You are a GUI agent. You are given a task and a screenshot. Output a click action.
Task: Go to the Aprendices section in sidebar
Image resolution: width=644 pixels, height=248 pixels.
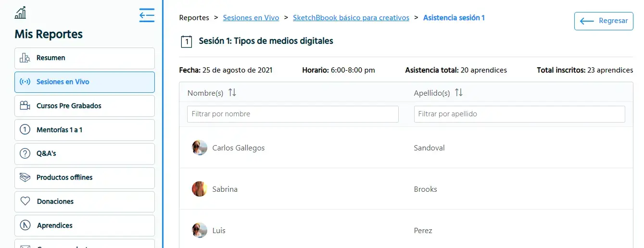(85, 225)
